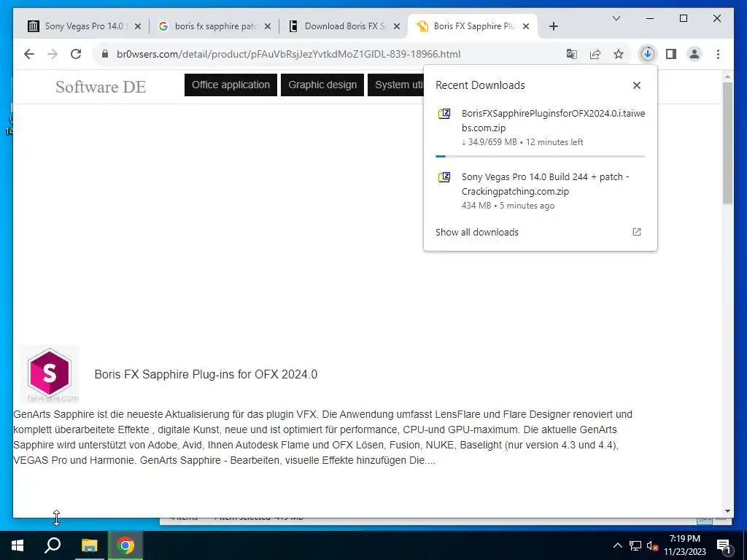Click the 434 MB • 5 minutes ago text
The height and width of the screenshot is (560, 747).
click(x=508, y=206)
